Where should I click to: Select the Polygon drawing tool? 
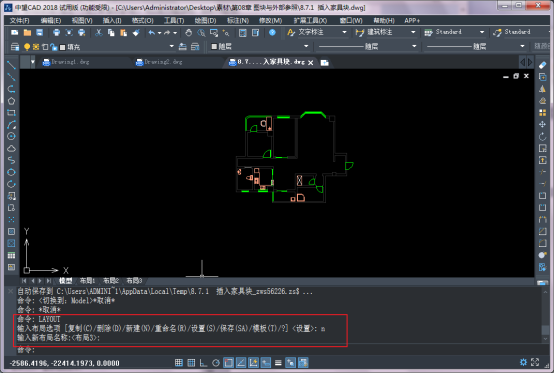(11, 101)
